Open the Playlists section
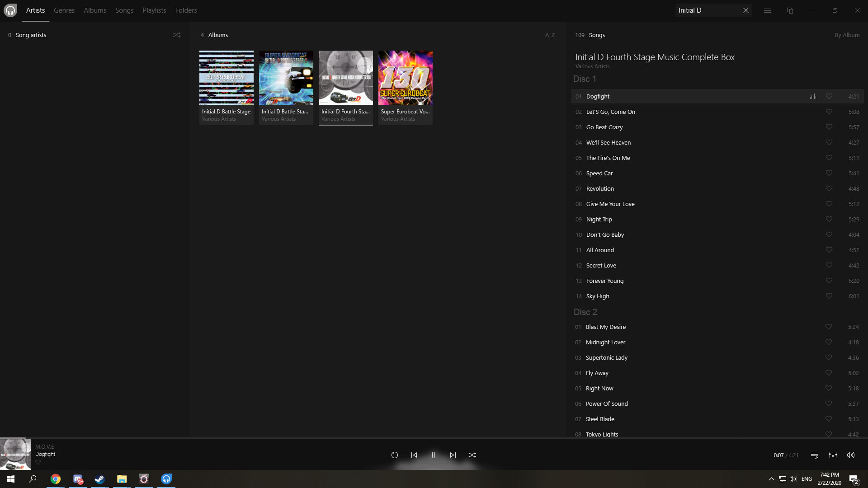 coord(154,10)
